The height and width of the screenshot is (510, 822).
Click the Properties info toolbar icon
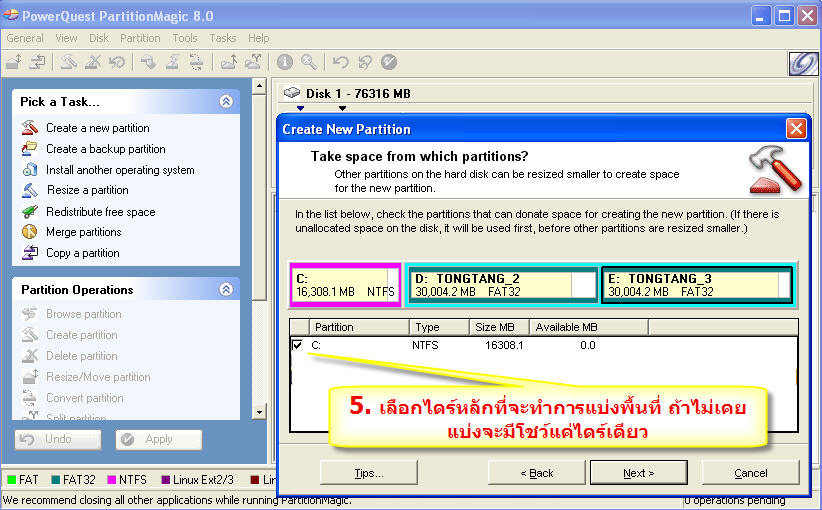coord(285,62)
